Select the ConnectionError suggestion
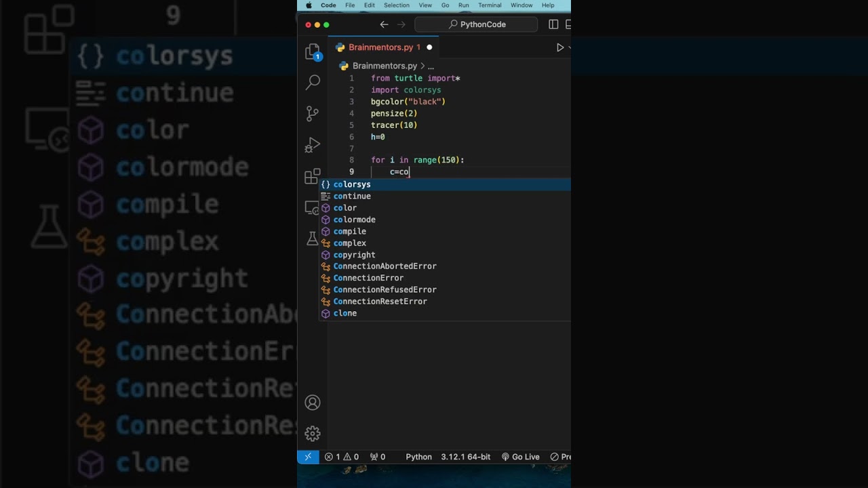The image size is (868, 488). (x=445, y=278)
